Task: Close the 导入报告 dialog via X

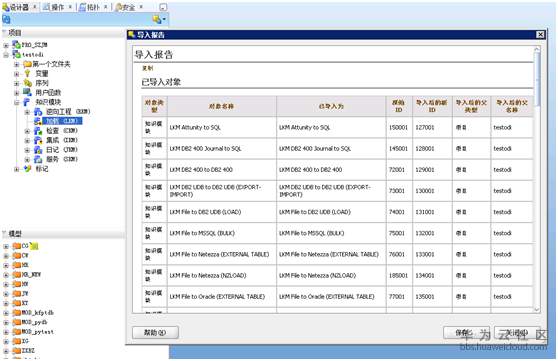Action: click(x=540, y=35)
